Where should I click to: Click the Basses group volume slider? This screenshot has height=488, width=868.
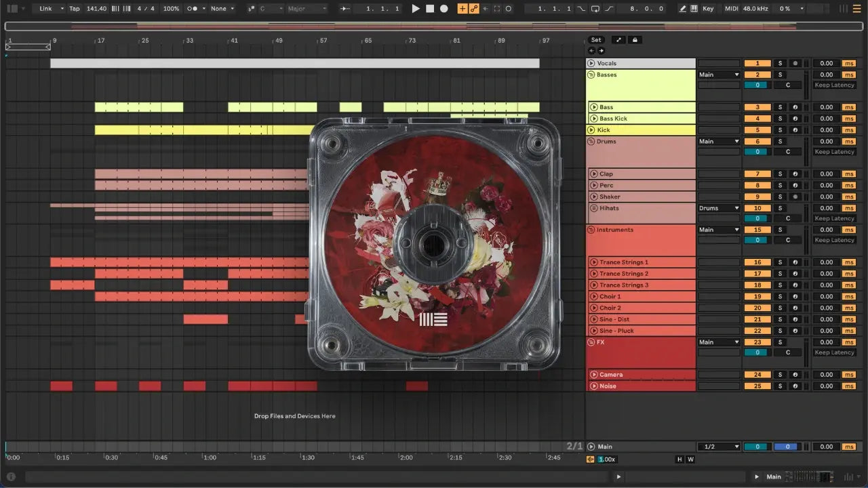(757, 85)
